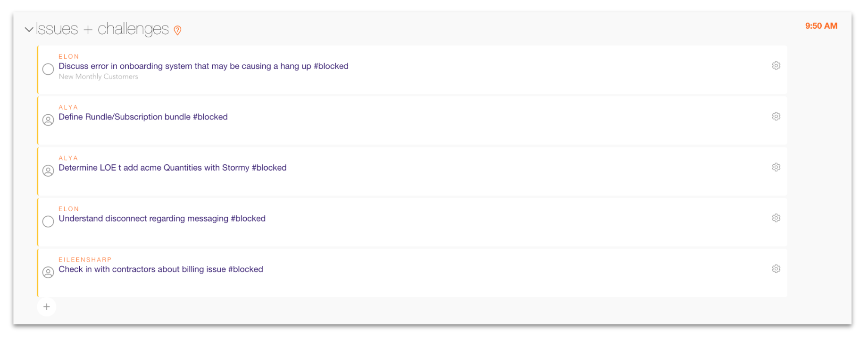Click assignee avatar on Rundle bundle item

(48, 120)
